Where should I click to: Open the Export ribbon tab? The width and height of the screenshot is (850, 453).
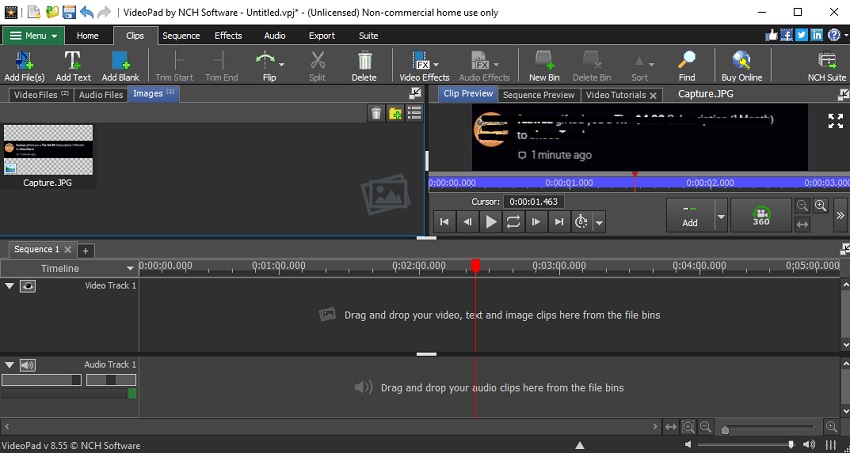pos(321,36)
